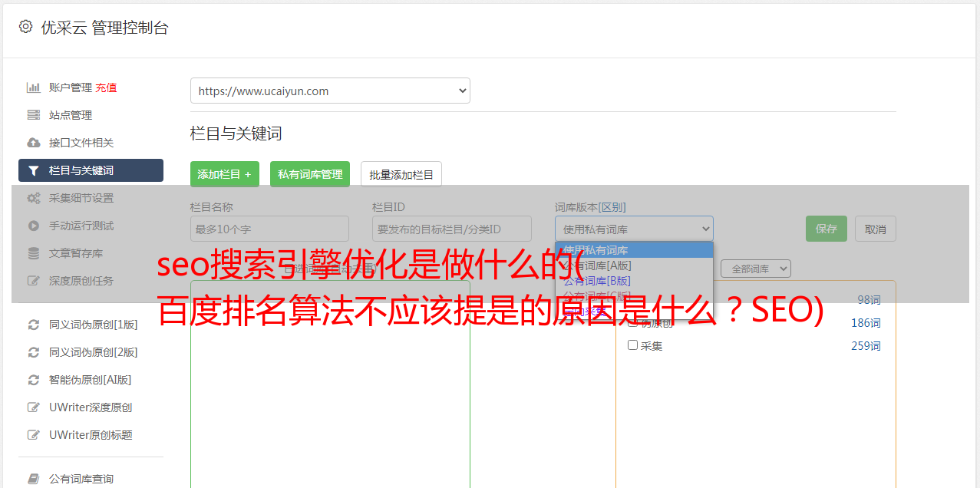The image size is (980, 488).
Task: Click the 栏目与关键词 page heading
Action: click(x=236, y=134)
